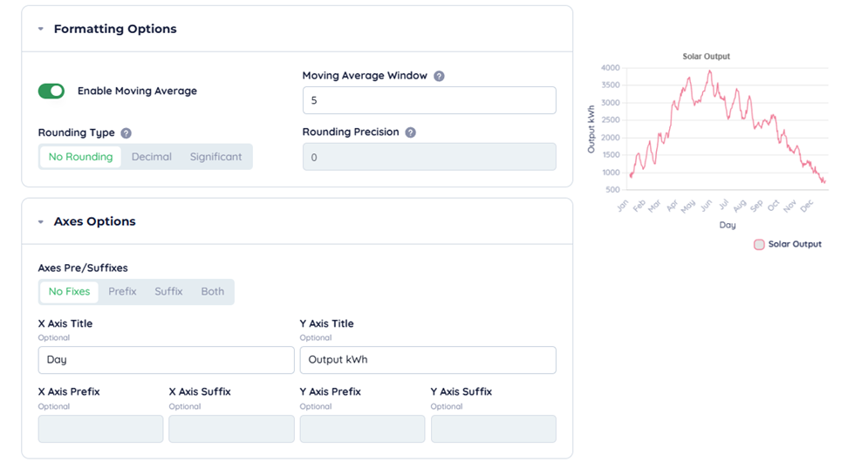Click help icon next to Rounding Precision
The height and width of the screenshot is (475, 868).
pos(410,132)
